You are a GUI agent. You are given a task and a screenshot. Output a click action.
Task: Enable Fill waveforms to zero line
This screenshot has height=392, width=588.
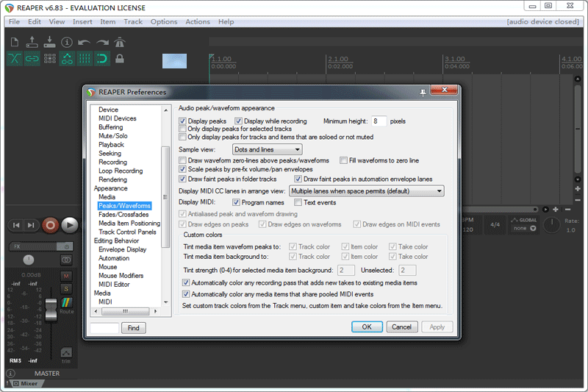coord(343,160)
